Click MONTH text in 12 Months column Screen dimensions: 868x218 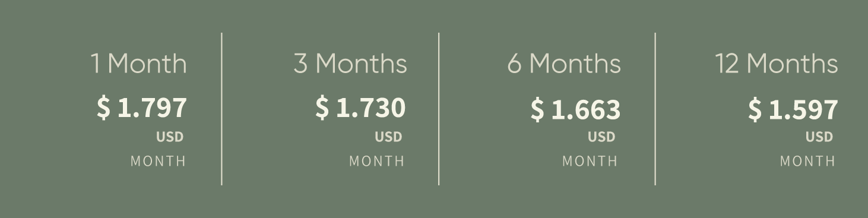[x=807, y=161]
